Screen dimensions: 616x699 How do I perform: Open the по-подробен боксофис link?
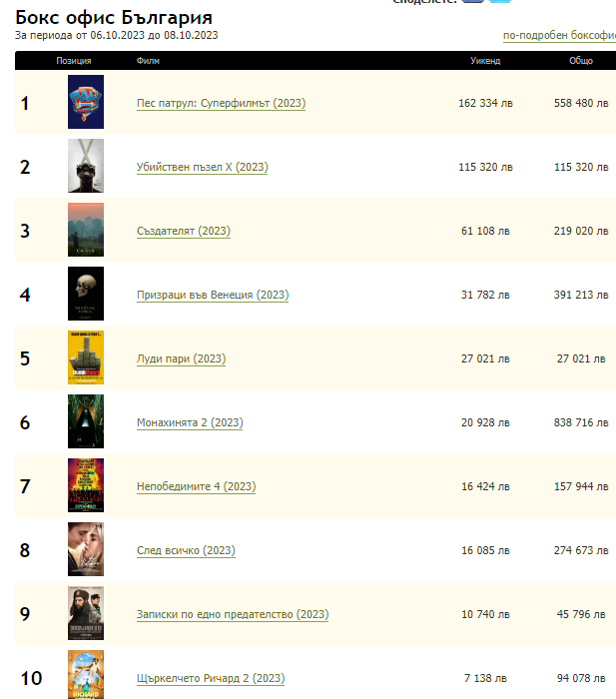click(x=558, y=36)
